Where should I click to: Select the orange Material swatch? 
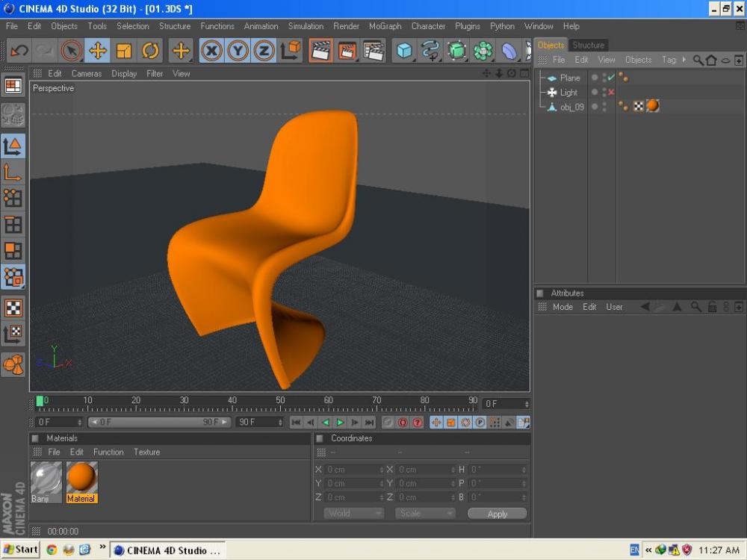click(81, 478)
